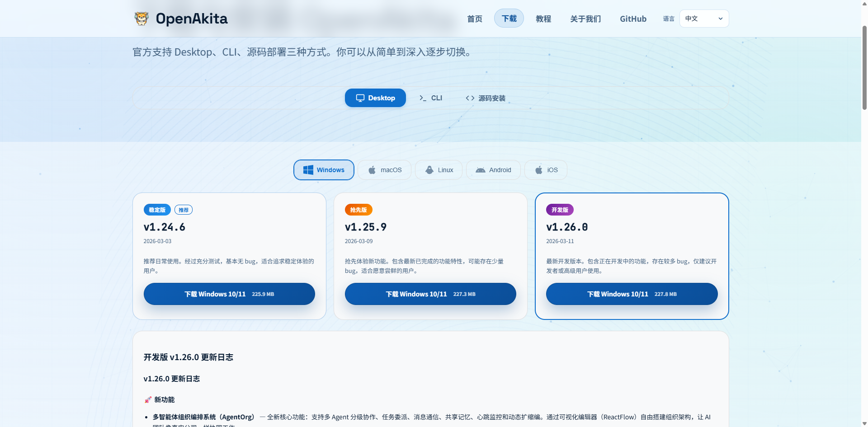Click the terminal prompt icon beside CLI
868x427 pixels.
(x=423, y=98)
